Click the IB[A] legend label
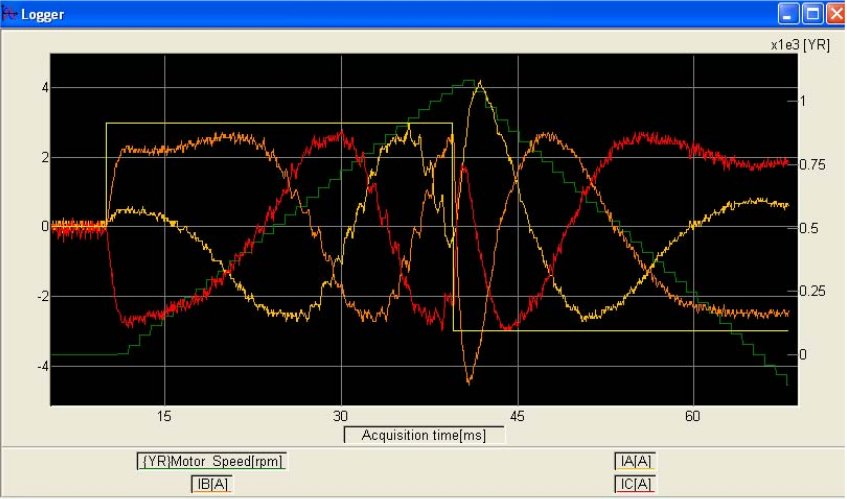The height and width of the screenshot is (499, 847). pos(212,483)
